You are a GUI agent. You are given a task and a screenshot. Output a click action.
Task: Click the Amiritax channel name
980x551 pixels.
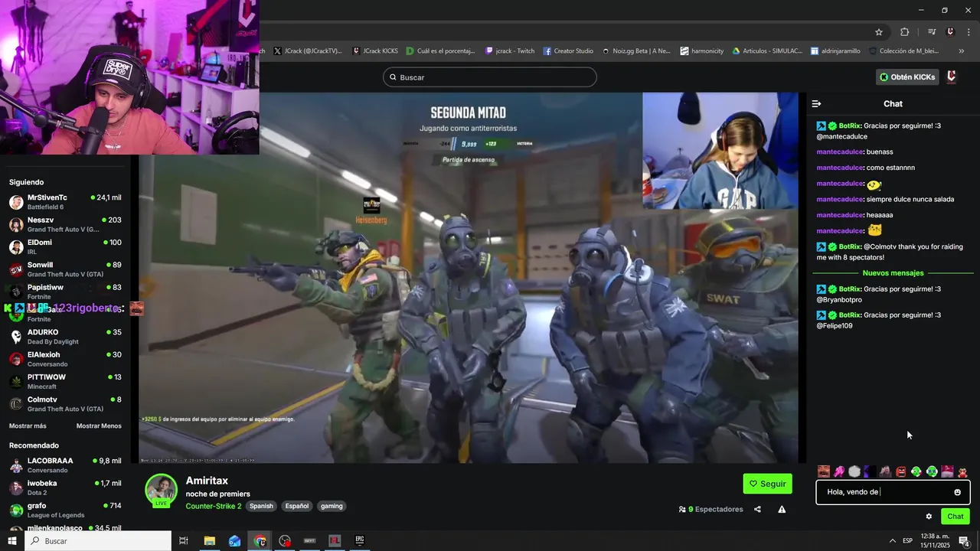(207, 481)
